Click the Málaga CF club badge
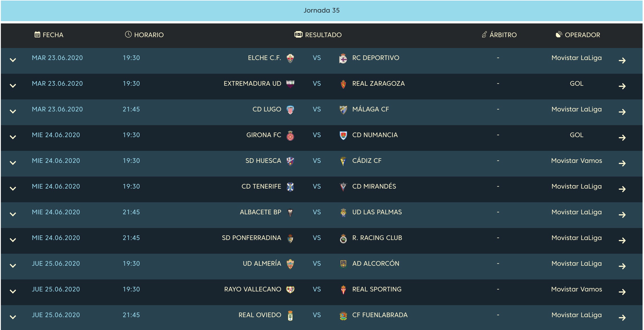The image size is (644, 330). coord(343,110)
